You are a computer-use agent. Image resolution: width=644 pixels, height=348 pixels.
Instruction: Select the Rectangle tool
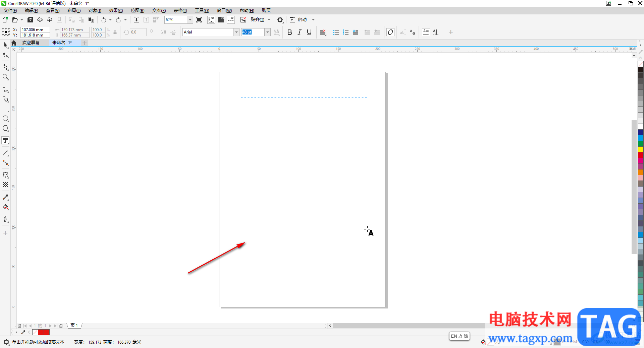pos(5,109)
